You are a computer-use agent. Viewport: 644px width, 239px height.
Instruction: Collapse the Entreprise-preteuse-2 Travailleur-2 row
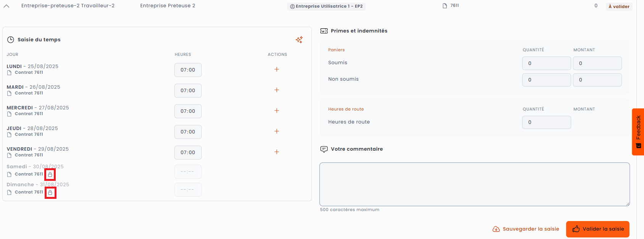[x=6, y=6]
